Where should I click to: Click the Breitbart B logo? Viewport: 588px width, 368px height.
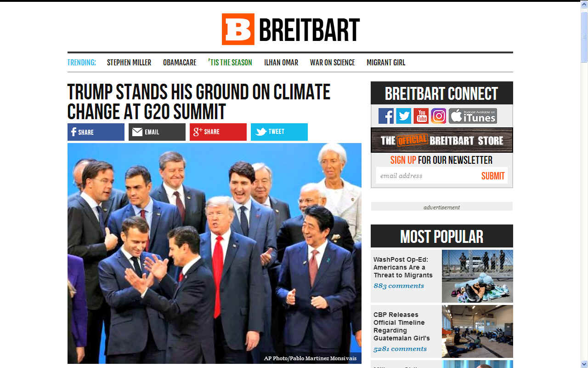238,29
